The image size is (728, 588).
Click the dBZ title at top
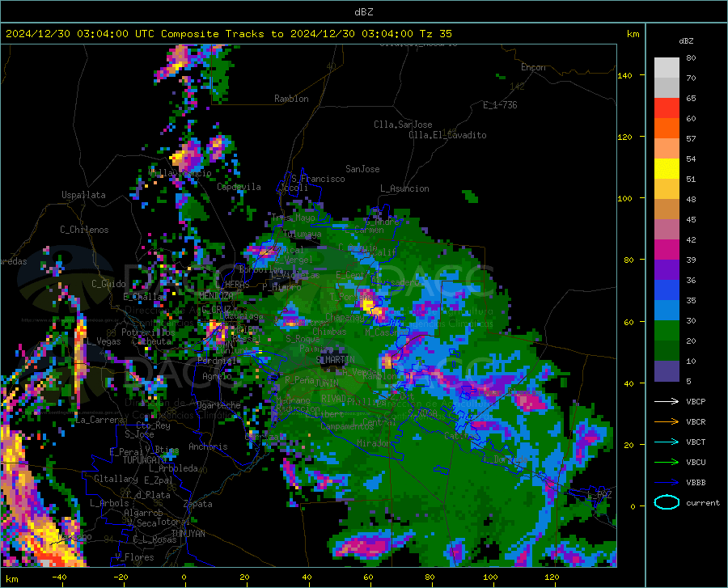coord(363,12)
